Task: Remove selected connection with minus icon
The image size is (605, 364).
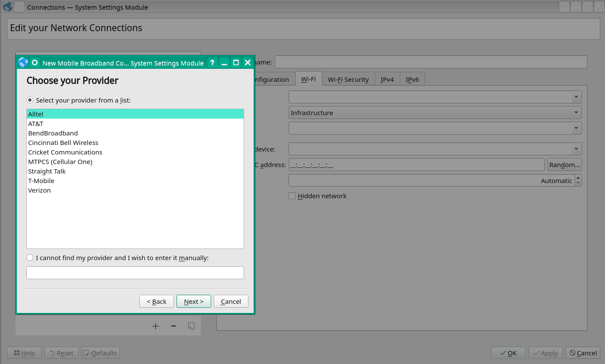Action: [174, 326]
